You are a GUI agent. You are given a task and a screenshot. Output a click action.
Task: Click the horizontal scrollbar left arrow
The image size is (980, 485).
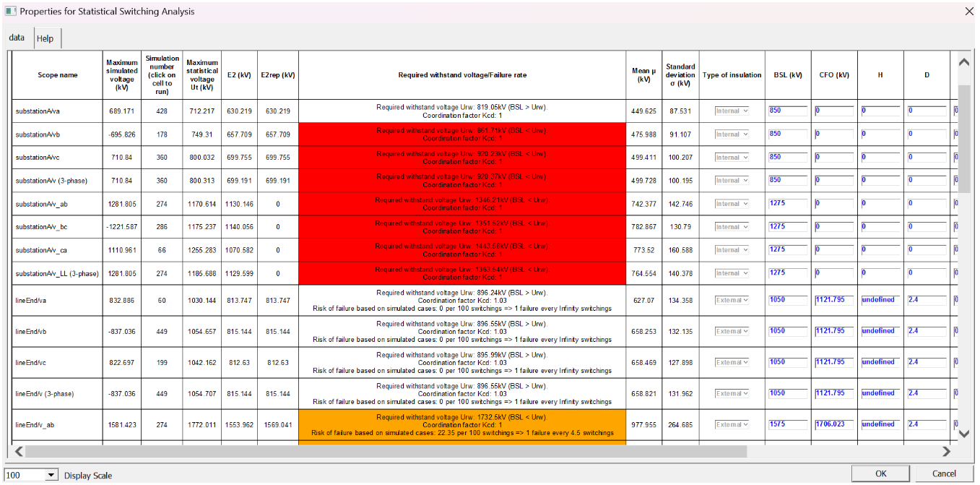click(19, 451)
